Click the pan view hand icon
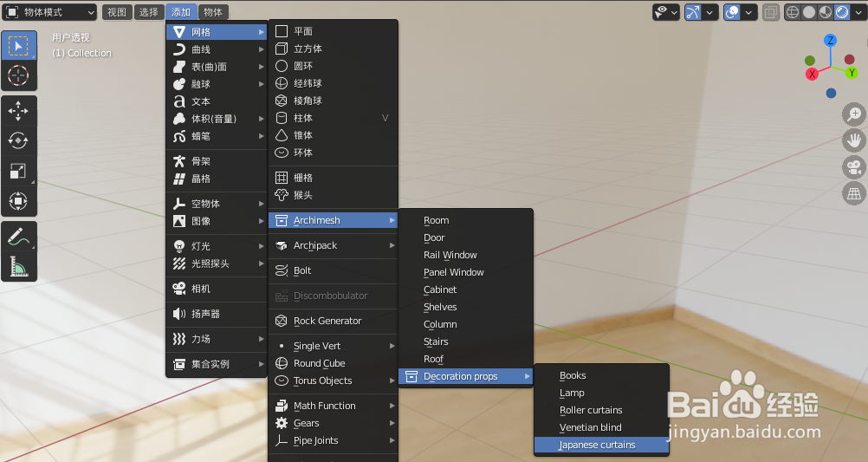868x462 pixels. (x=854, y=140)
